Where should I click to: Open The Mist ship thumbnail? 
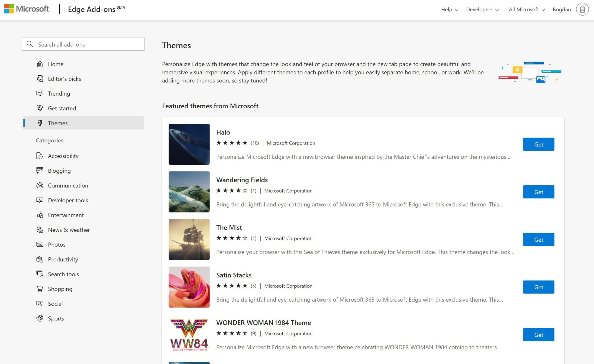(189, 239)
